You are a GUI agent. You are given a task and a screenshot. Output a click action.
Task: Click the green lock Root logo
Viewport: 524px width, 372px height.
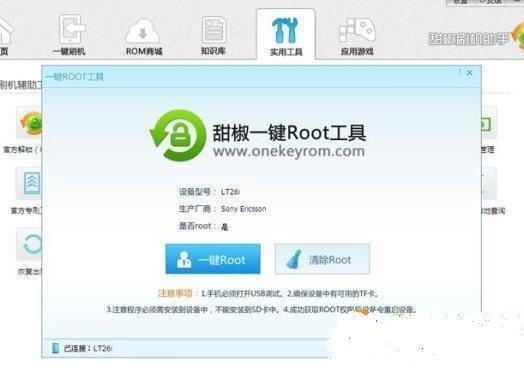178,135
